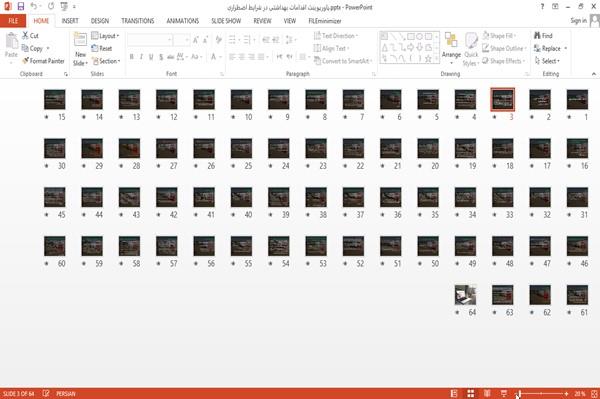Open the font size dropdown
The width and height of the screenshot is (600, 399).
pos(187,40)
